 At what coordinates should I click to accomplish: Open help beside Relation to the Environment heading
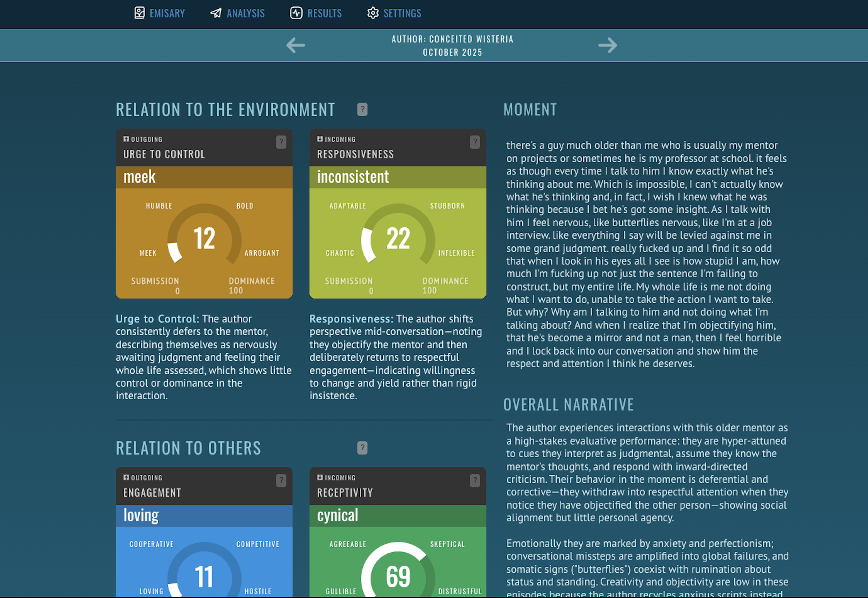[362, 109]
